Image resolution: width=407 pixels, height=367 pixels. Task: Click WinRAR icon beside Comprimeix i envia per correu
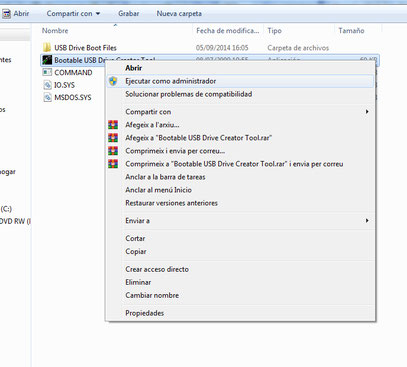(113, 151)
